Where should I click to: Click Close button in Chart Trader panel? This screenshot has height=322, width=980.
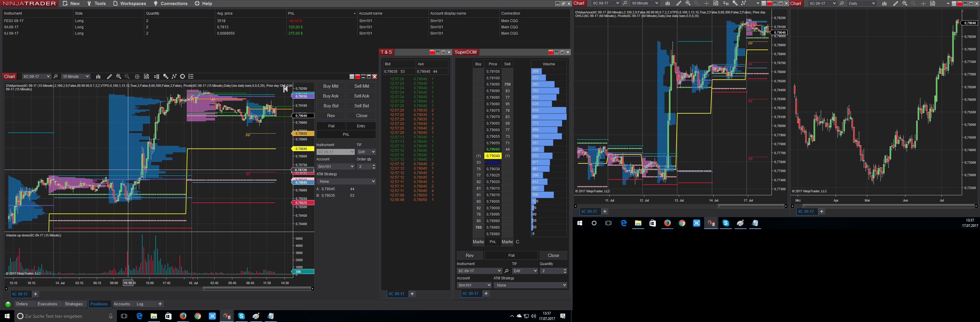361,116
